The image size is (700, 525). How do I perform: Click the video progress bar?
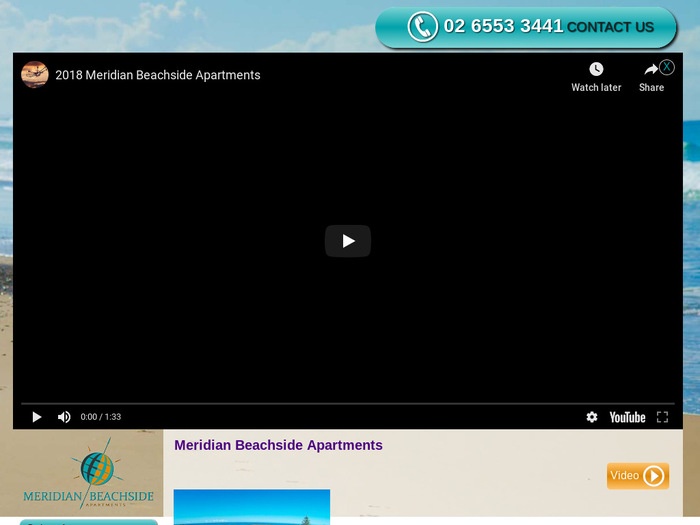point(348,404)
